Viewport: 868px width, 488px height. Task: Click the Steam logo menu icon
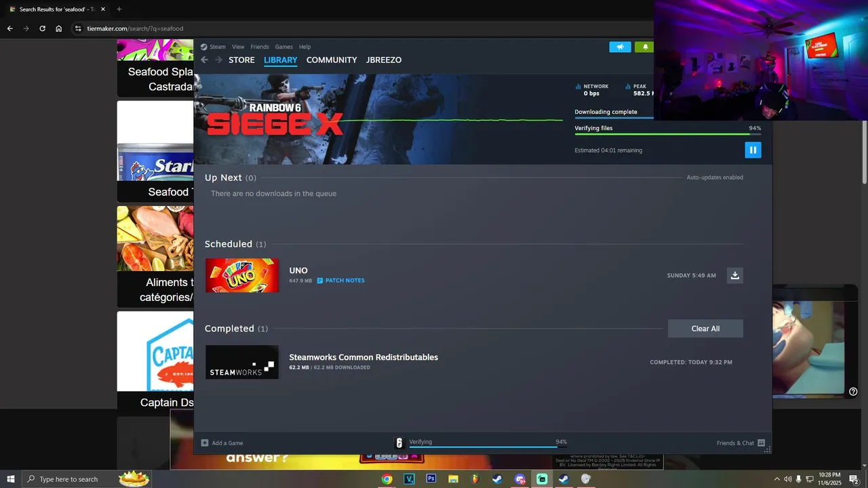pyautogui.click(x=203, y=47)
